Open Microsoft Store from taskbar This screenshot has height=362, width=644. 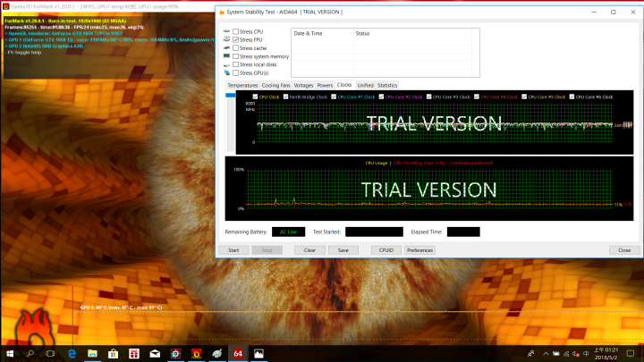113,353
